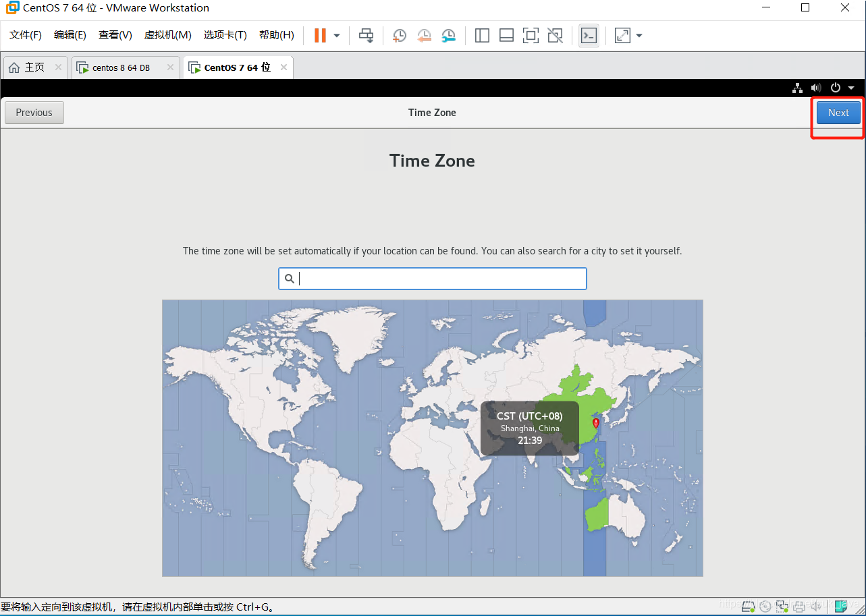Expand the guest system menu arrow
Image resolution: width=866 pixels, height=616 pixels.
[x=851, y=88]
